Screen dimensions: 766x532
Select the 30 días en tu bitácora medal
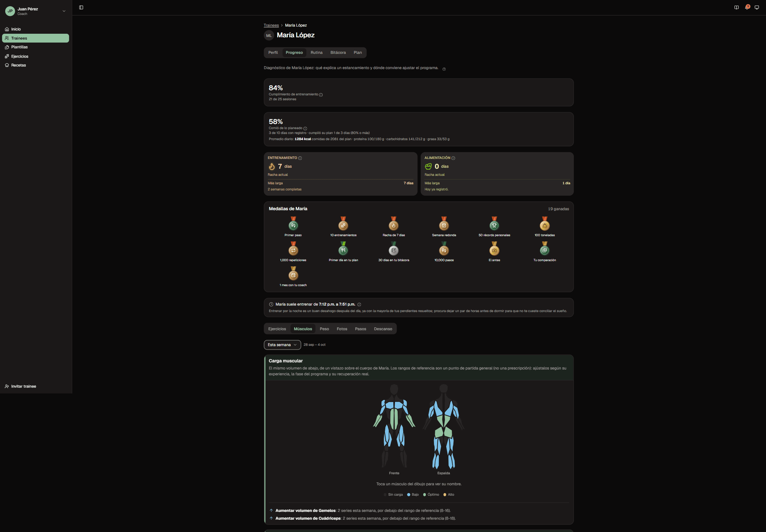pos(393,252)
